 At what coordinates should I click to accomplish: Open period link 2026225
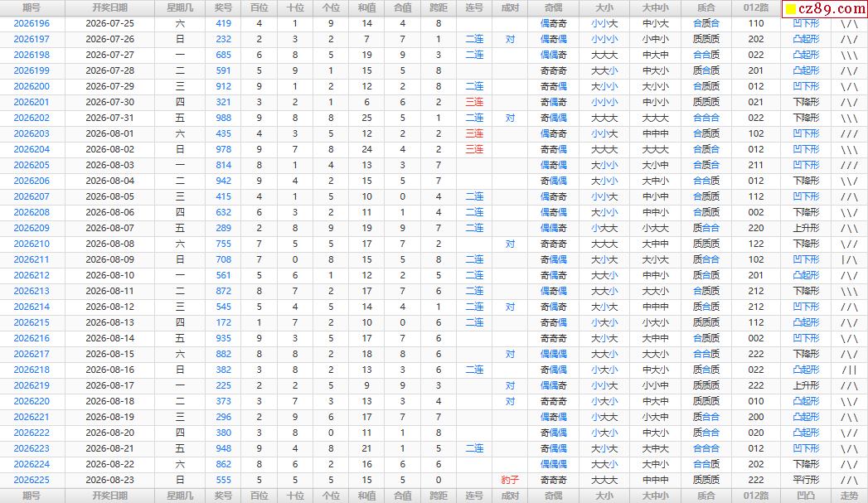coord(32,481)
